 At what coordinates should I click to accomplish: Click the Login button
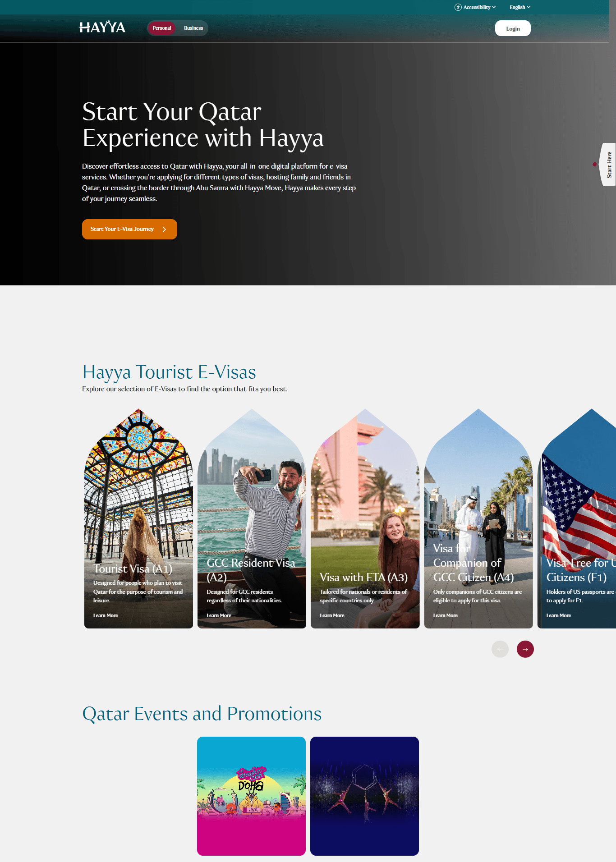513,28
